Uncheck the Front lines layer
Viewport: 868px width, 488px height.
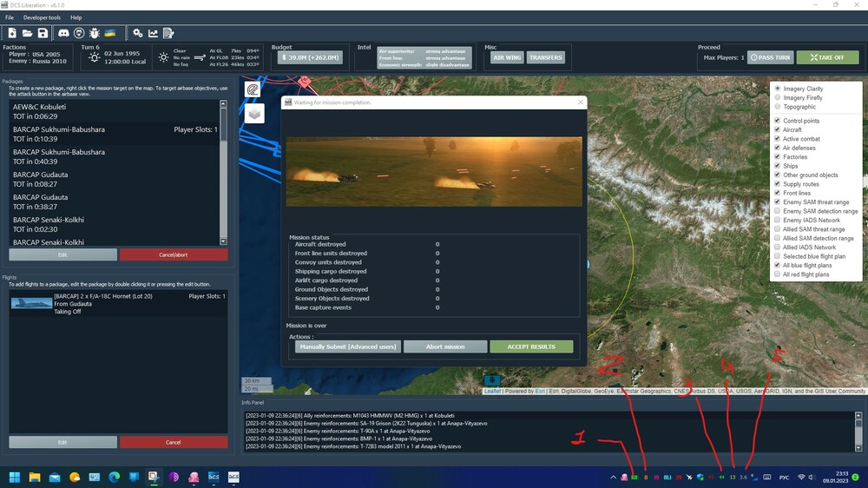[777, 193]
